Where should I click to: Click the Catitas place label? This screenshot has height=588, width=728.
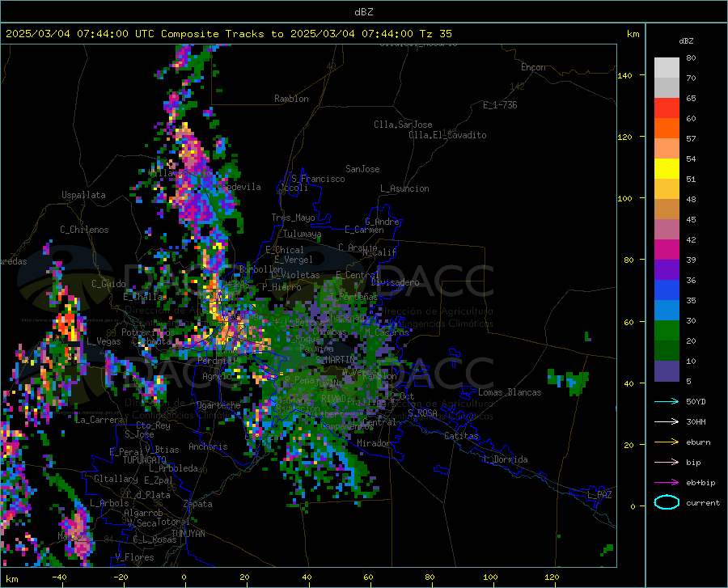tap(461, 436)
